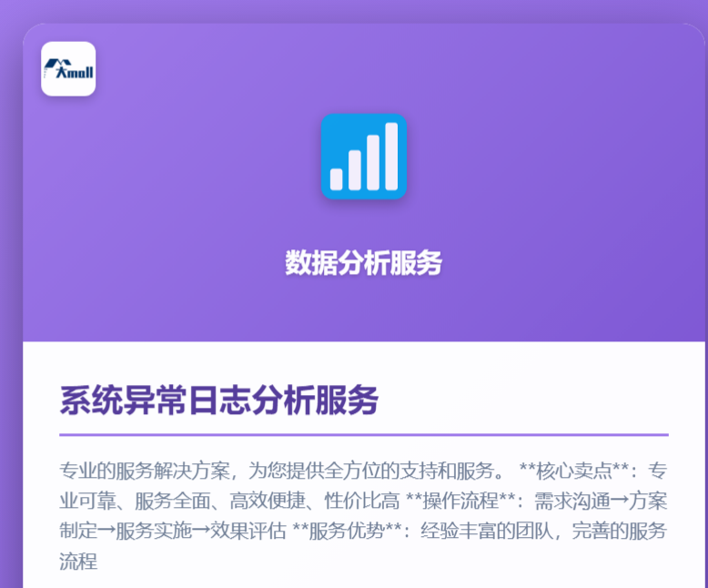The image size is (708, 588).
Task: Click the 数据分析服务 banner title
Action: [363, 262]
